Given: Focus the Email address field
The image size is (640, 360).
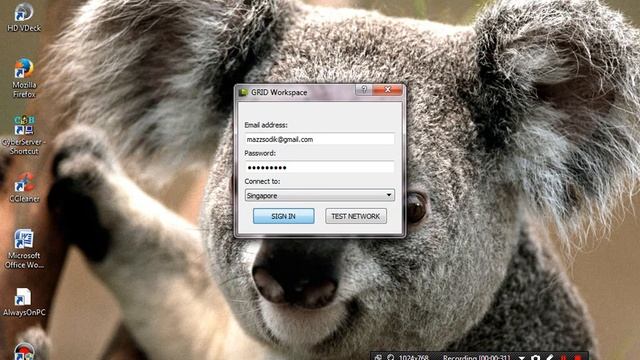Looking at the screenshot, I should click(x=320, y=139).
